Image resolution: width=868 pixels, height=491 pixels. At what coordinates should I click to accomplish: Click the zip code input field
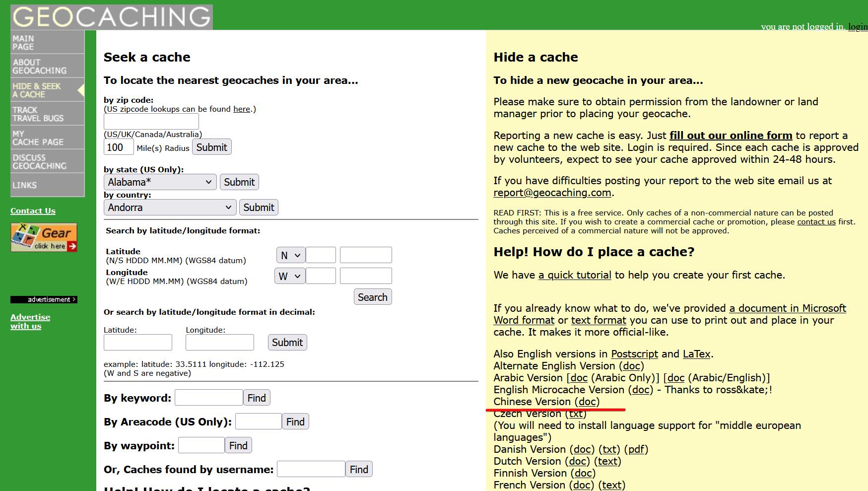click(151, 122)
